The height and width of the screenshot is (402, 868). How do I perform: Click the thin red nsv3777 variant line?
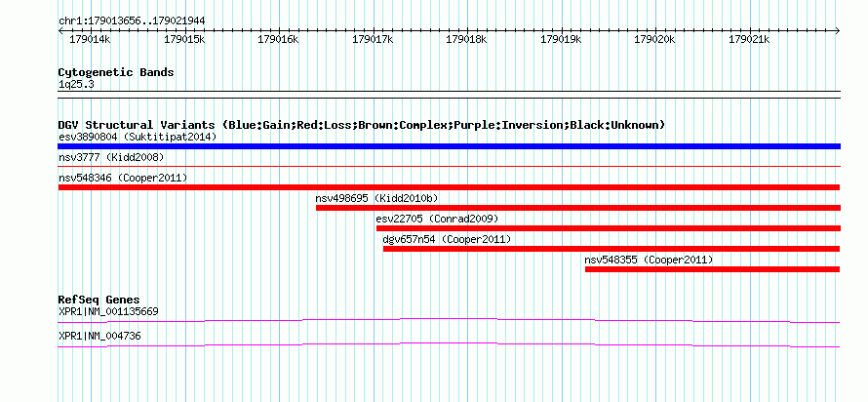click(449, 166)
